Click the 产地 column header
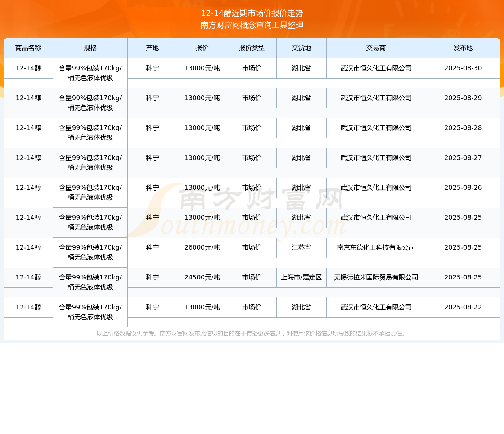This screenshot has height=434, width=504. [x=153, y=48]
